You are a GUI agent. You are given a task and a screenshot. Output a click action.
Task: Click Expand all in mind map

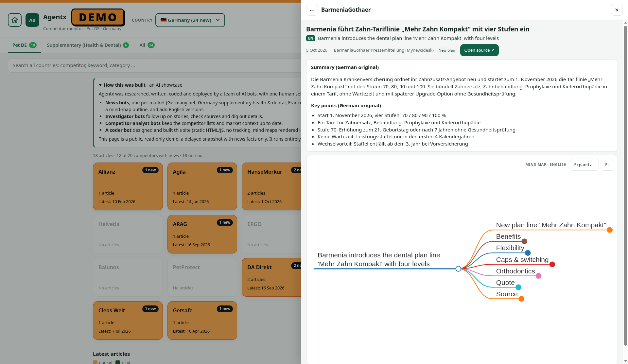584,165
